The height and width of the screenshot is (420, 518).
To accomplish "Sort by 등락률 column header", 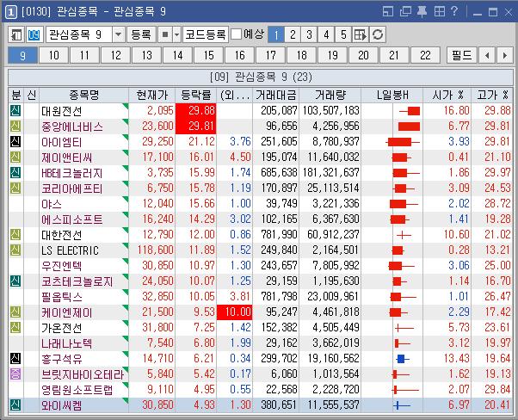I will [196, 96].
